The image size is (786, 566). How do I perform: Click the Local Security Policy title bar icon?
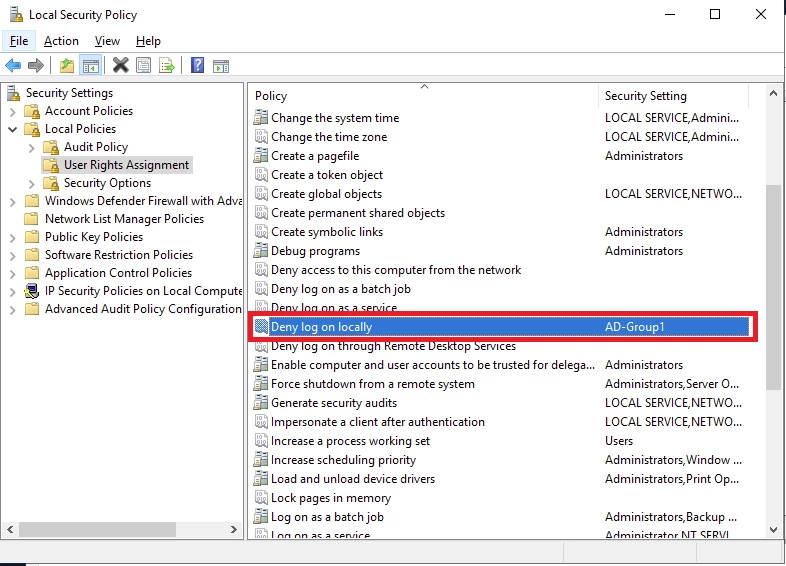click(16, 15)
